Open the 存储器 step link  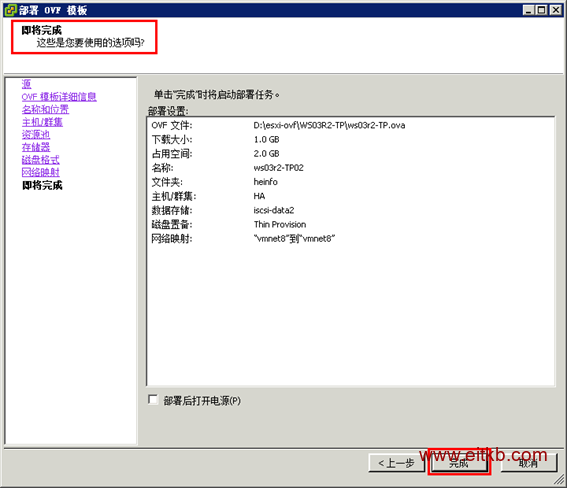coord(36,147)
